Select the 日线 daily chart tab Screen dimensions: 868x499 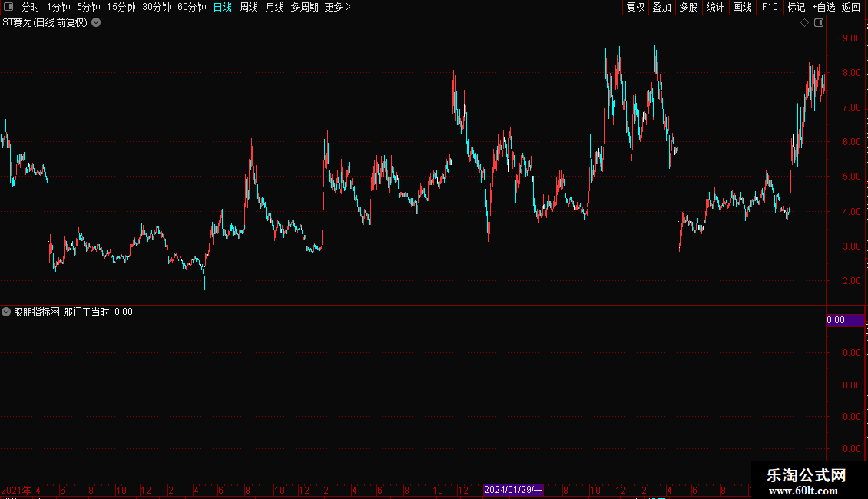(x=223, y=7)
